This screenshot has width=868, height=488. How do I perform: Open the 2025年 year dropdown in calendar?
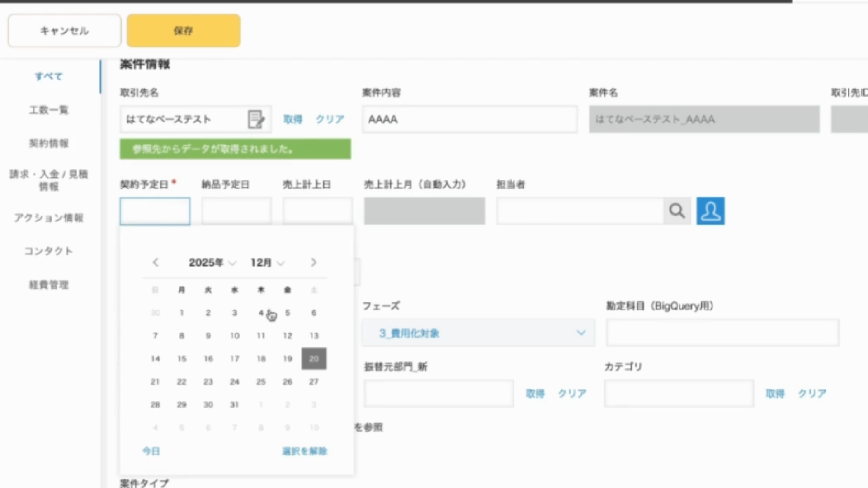point(212,263)
